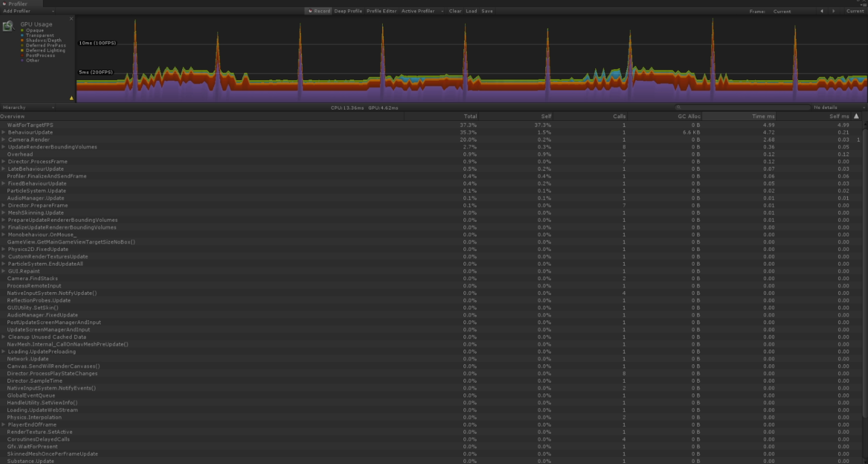Viewport: 868px width, 464px height.
Task: Go to next frame arrow
Action: (834, 11)
